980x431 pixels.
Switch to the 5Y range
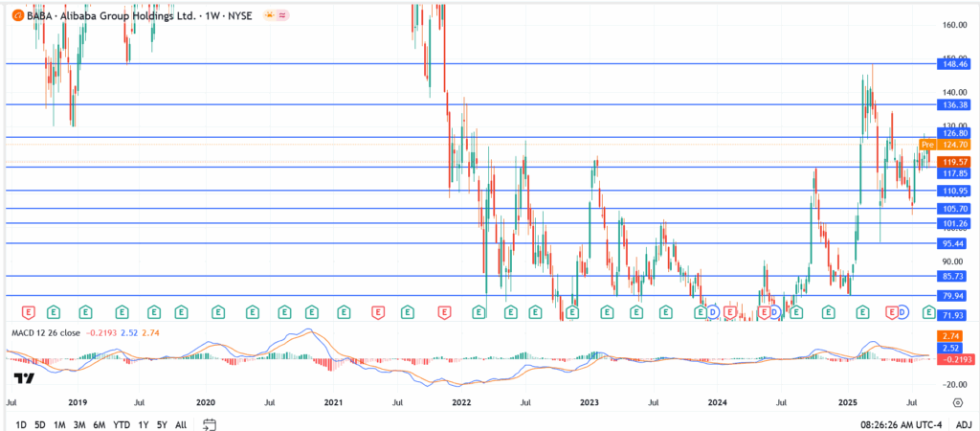164,423
